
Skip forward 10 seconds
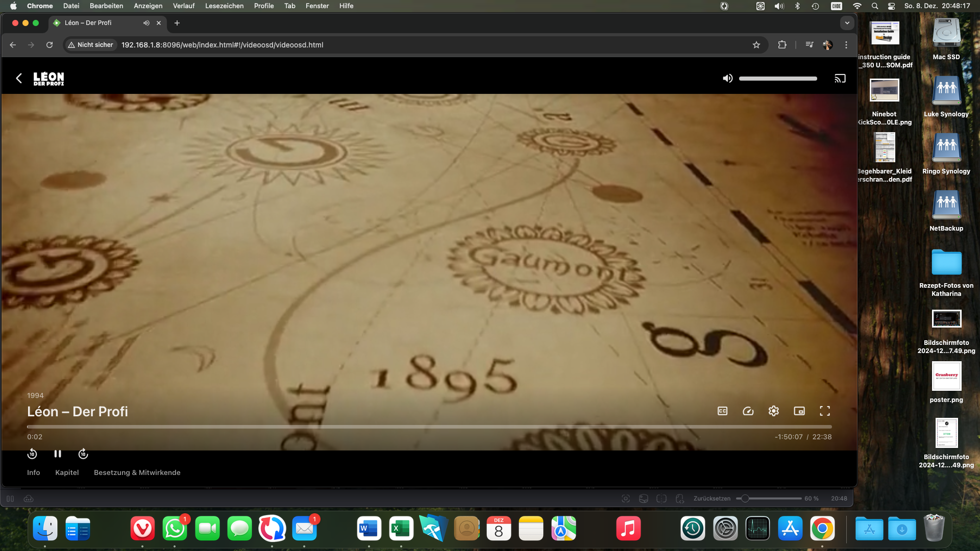point(83,454)
